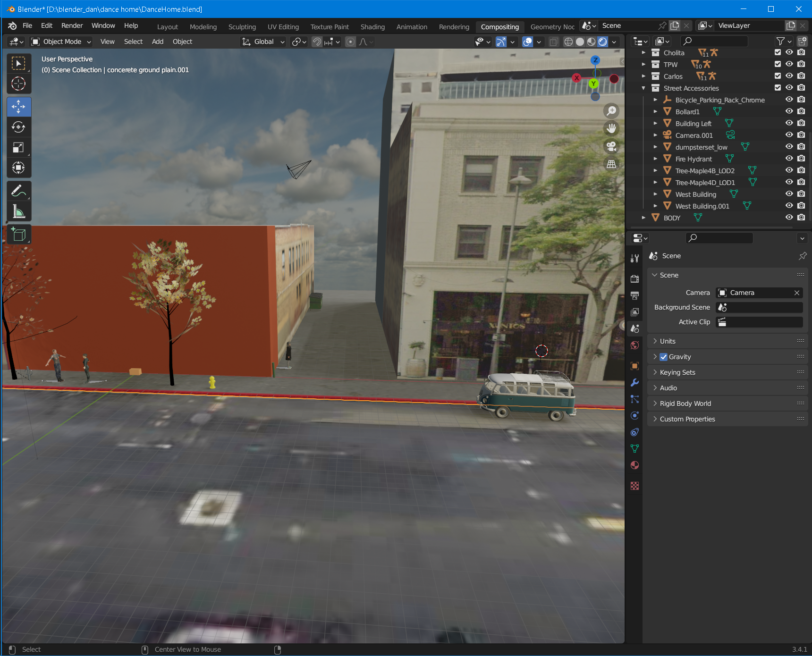Switch to the Shading workspace tab
This screenshot has width=812, height=656.
pos(372,27)
